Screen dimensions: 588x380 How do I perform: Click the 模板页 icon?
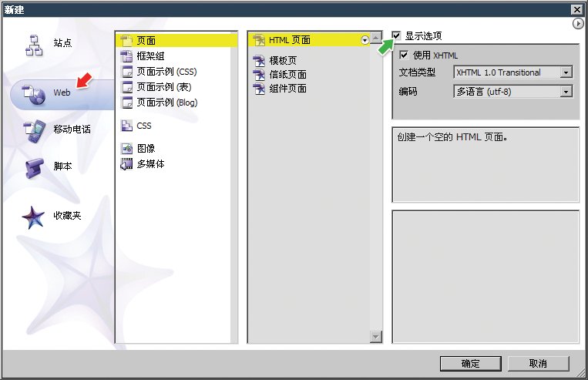(259, 60)
